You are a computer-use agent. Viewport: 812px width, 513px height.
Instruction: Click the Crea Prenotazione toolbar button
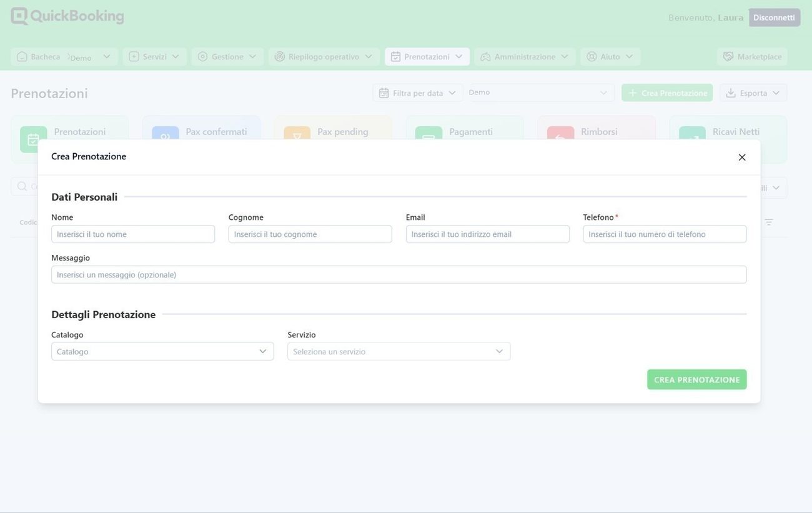[x=667, y=93]
